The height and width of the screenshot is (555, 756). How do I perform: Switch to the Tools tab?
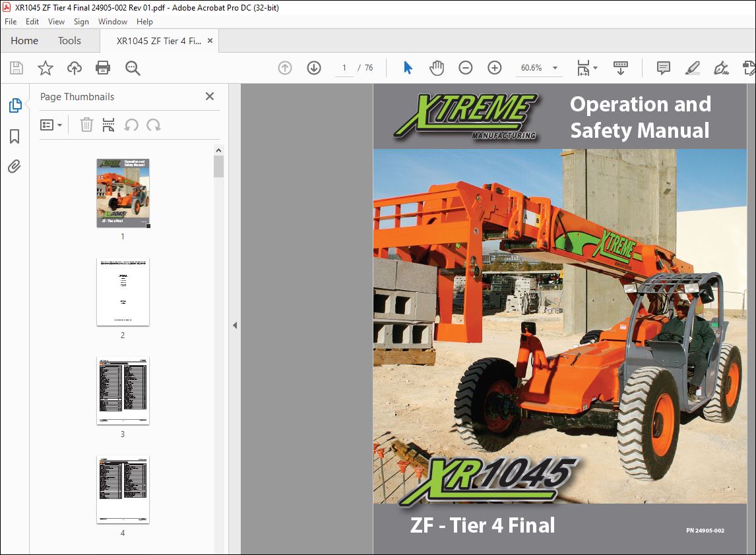click(x=69, y=41)
